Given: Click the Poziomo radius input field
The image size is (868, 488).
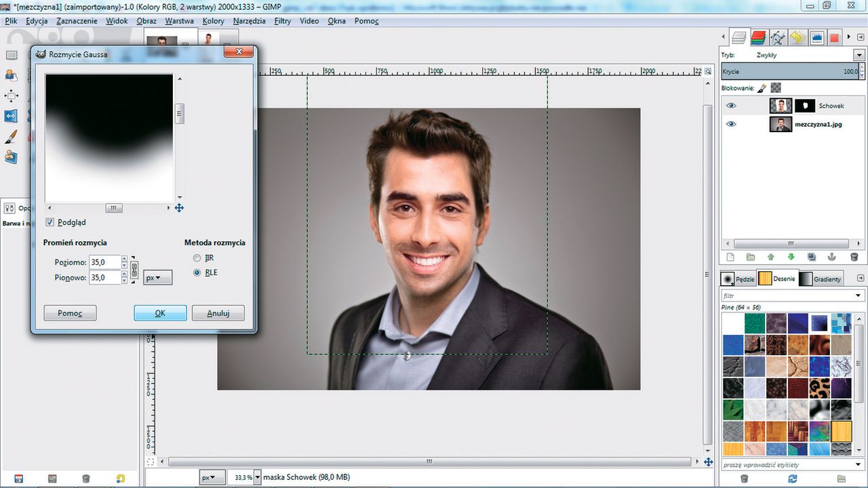Looking at the screenshot, I should click(104, 261).
